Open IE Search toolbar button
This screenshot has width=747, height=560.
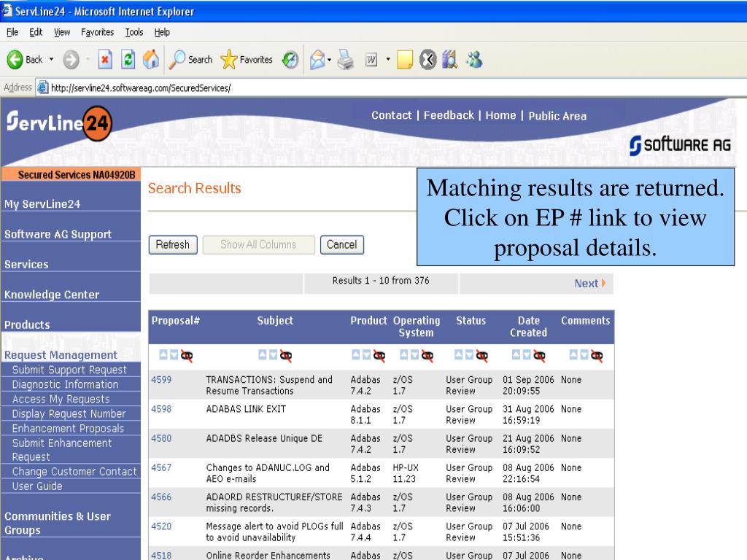coord(190,60)
